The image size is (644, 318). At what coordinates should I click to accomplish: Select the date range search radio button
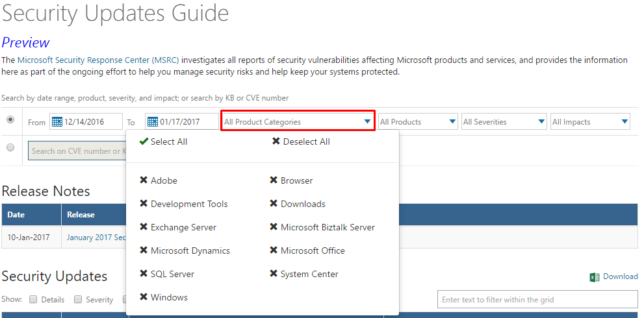coord(10,119)
